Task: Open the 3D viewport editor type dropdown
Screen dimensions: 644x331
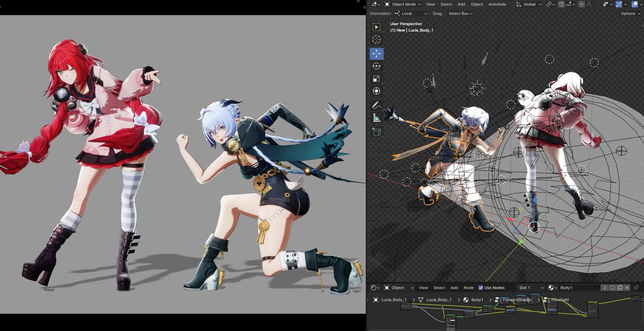Action: click(x=375, y=4)
